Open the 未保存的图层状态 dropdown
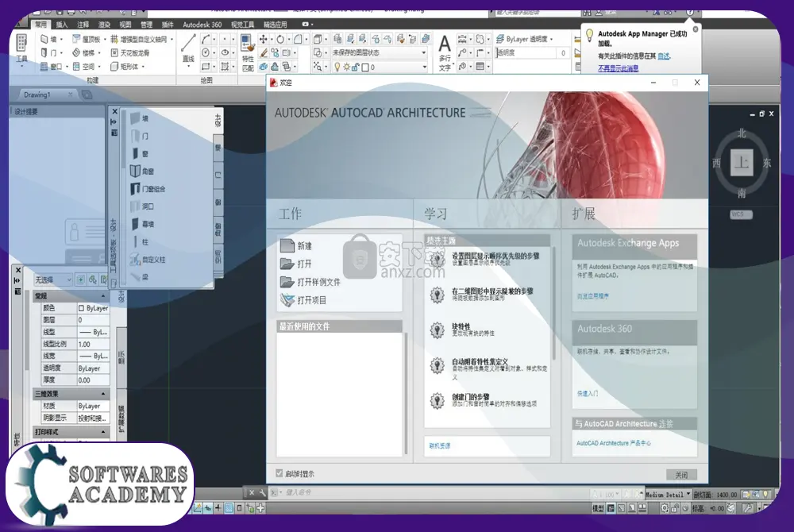794x532 pixels. [378, 52]
